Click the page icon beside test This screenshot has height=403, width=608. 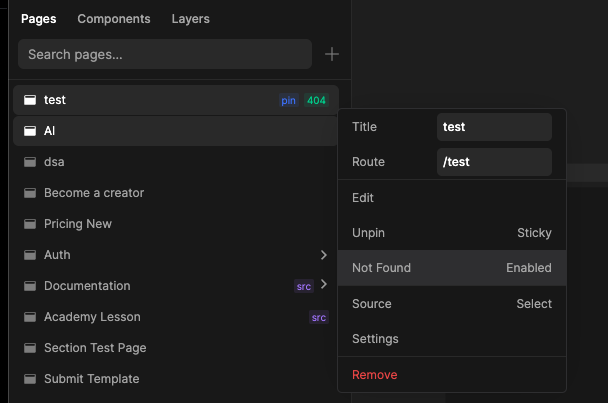tap(30, 100)
